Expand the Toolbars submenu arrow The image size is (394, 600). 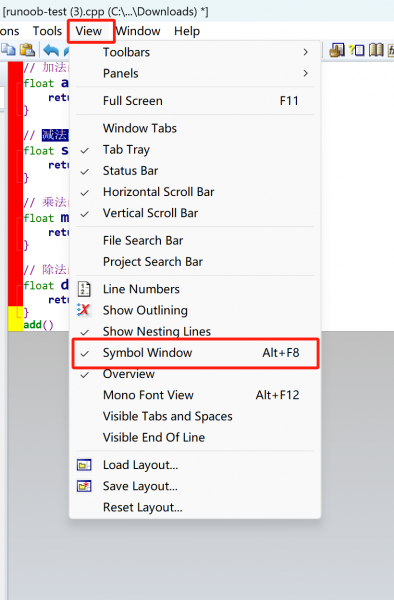point(305,52)
